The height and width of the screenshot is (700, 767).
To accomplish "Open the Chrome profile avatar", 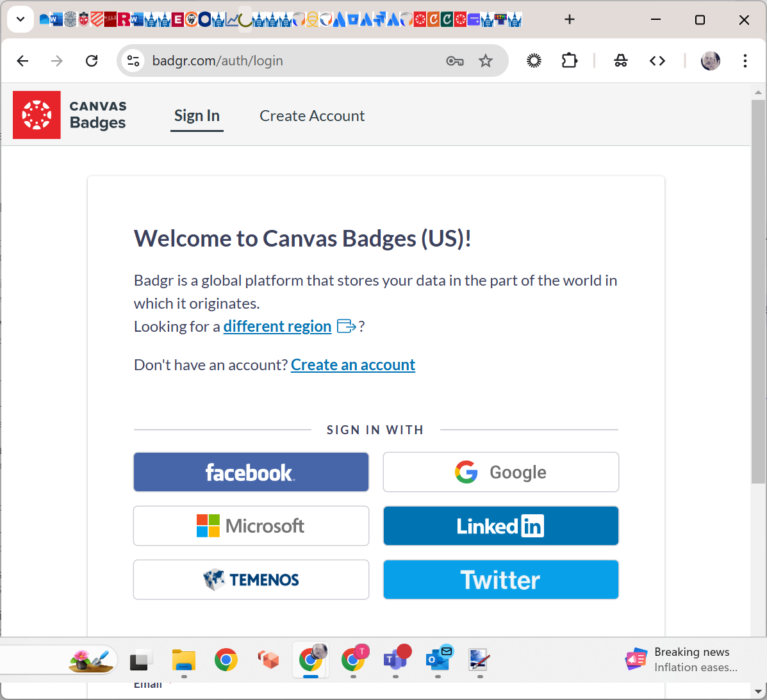I will 710,61.
